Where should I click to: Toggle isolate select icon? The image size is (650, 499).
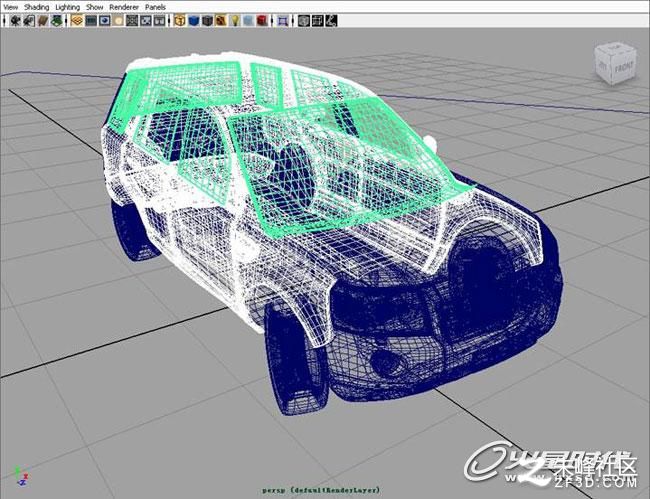(x=283, y=20)
